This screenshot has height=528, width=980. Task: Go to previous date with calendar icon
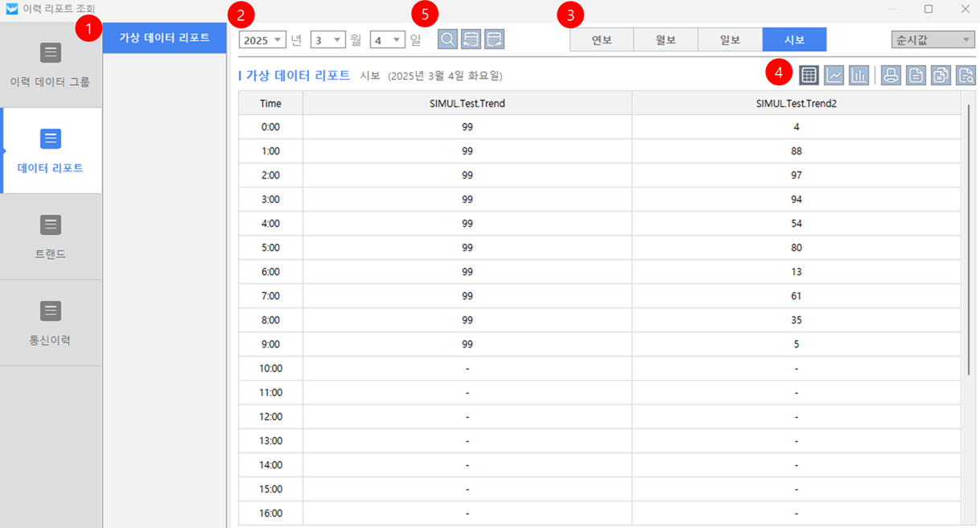point(471,39)
